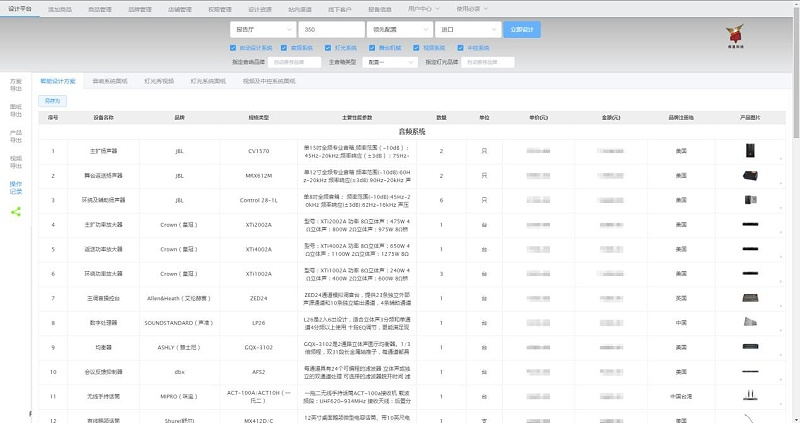Open the 添加商品 menu item
Image resolution: width=800 pixels, height=423 pixels.
coord(60,9)
